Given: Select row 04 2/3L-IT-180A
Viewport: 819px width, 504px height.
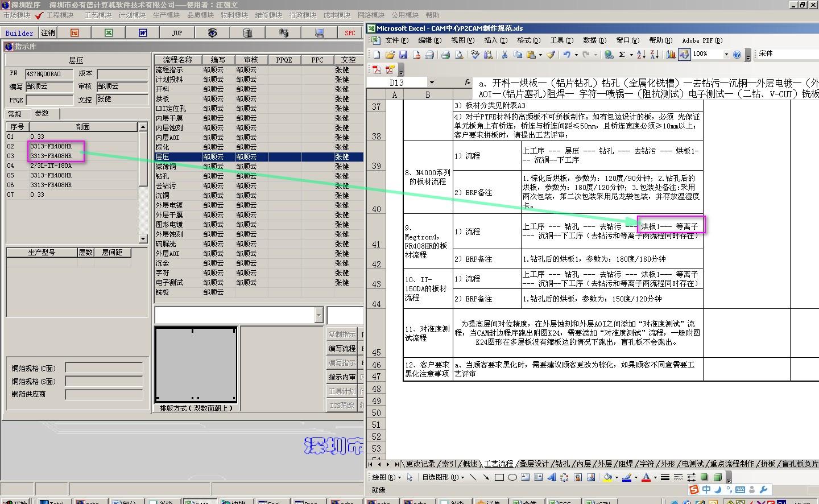Looking at the screenshot, I should (x=72, y=166).
